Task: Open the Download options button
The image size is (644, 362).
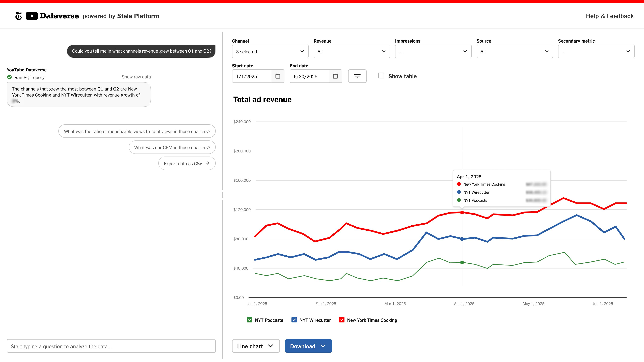Action: (309, 346)
